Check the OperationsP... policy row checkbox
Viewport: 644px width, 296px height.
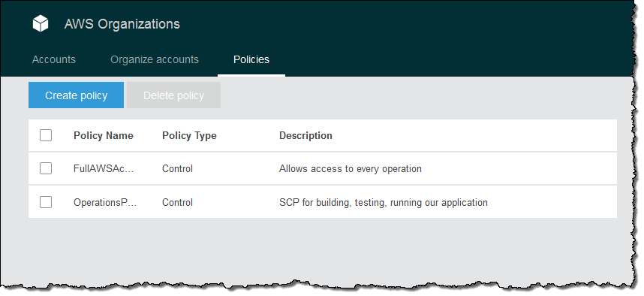[46, 202]
